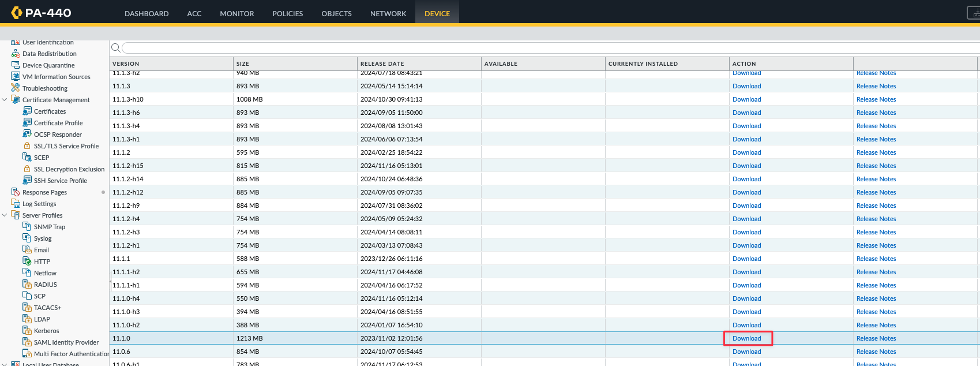
Task: Open the OBJECTS tab
Action: click(x=337, y=13)
